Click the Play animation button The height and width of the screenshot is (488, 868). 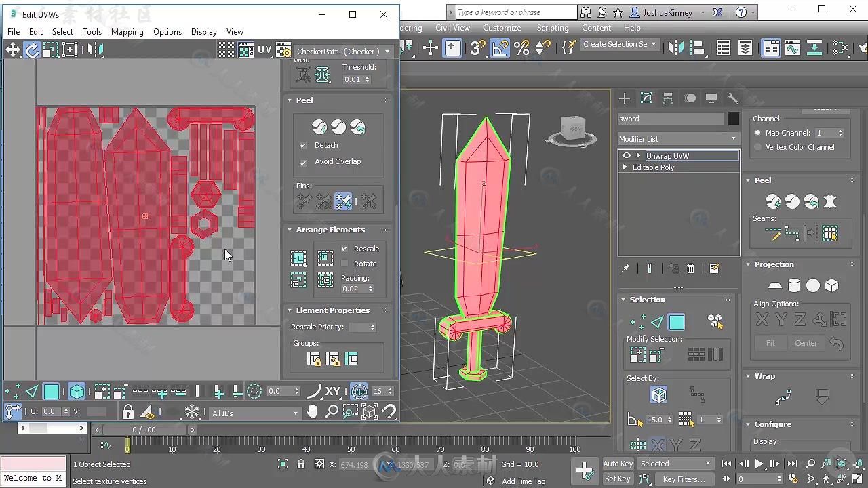(759, 464)
